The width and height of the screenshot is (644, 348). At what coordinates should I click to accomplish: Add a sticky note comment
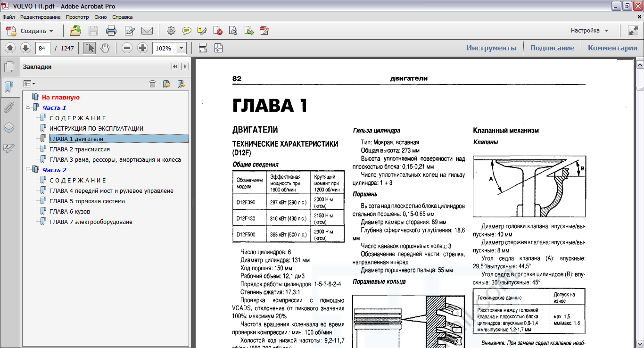tap(187, 31)
